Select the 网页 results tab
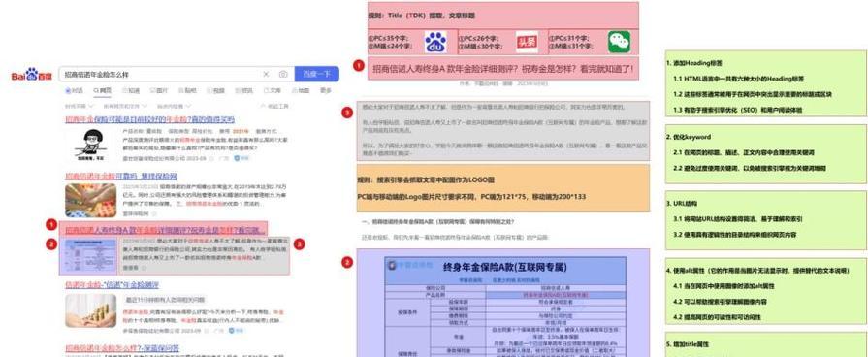This screenshot has width=868, height=357. click(103, 91)
